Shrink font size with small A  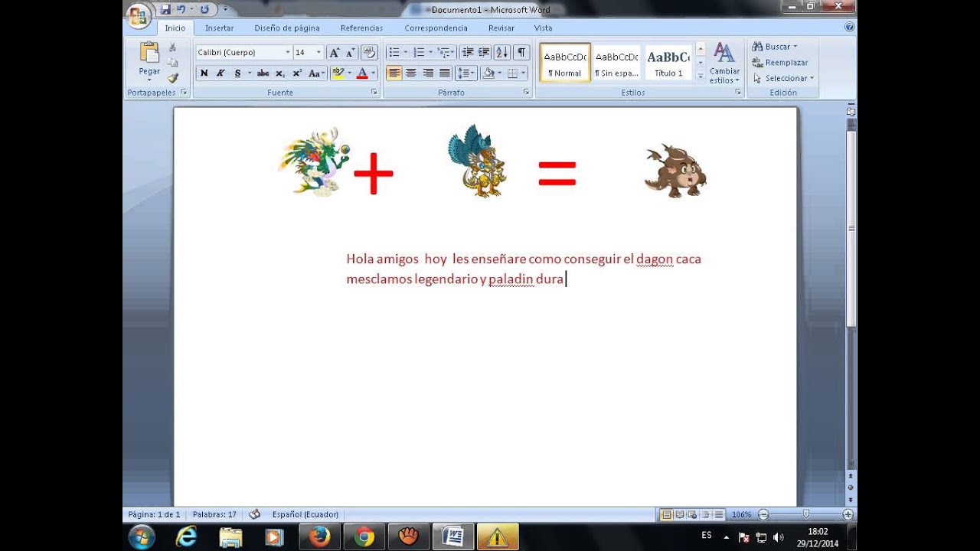[350, 52]
